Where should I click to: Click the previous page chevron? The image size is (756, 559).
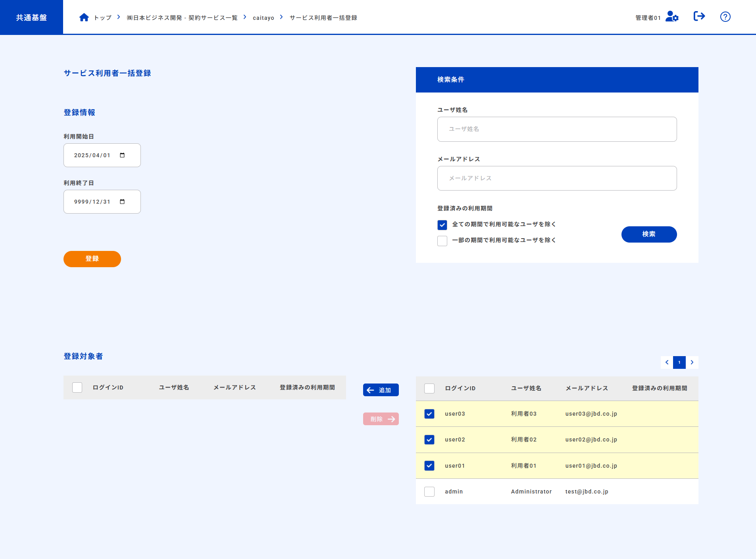(x=667, y=362)
